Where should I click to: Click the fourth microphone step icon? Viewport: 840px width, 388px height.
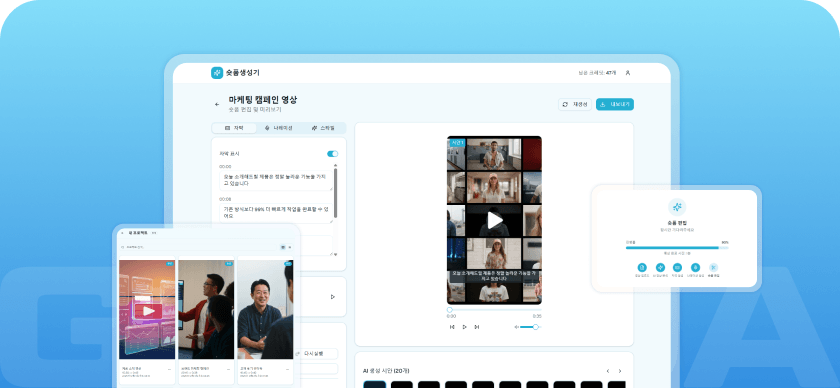click(x=695, y=267)
